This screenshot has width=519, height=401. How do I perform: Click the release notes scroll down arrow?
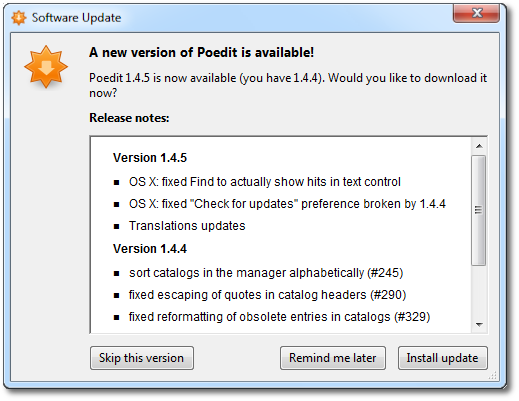pyautogui.click(x=479, y=324)
